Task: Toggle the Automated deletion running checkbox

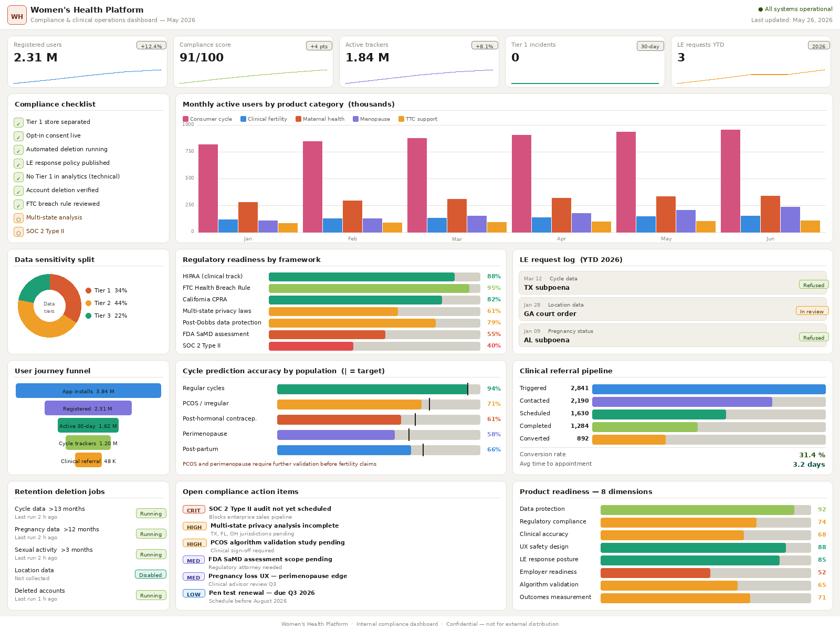Action: pos(18,150)
